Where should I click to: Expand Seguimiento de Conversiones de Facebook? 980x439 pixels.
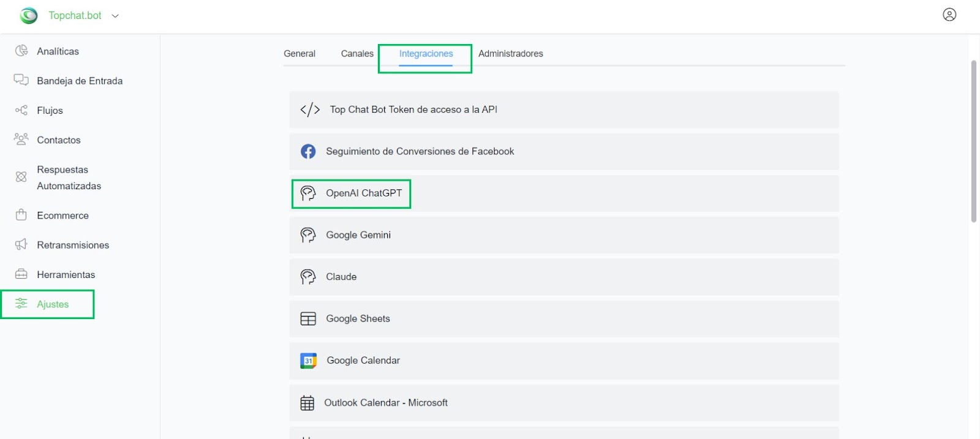coord(564,151)
